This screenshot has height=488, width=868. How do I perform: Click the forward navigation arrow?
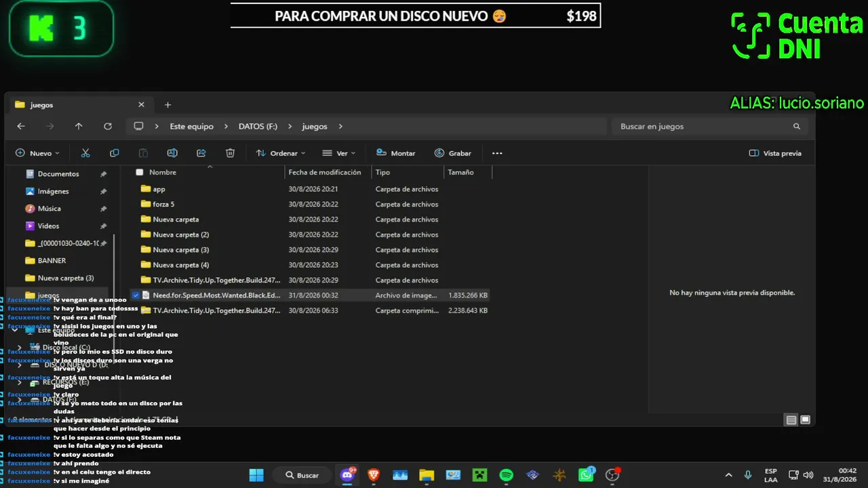50,126
